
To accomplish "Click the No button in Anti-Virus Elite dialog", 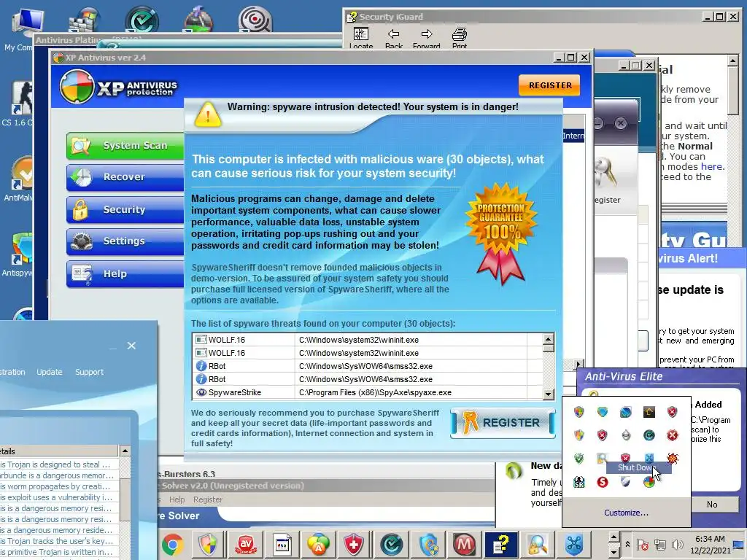I will point(712,505).
